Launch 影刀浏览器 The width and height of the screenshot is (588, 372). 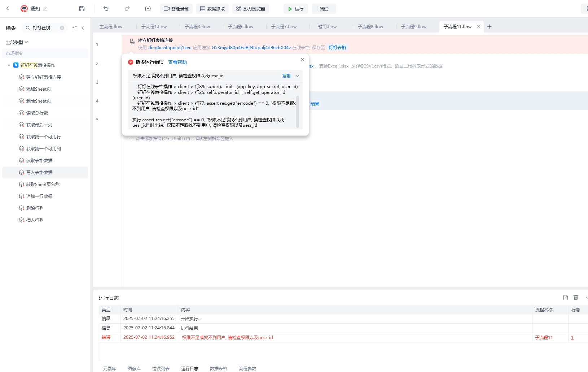(x=251, y=9)
